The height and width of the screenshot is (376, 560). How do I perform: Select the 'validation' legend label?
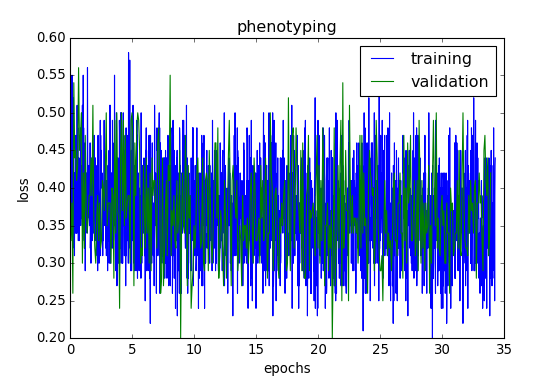[x=450, y=82]
